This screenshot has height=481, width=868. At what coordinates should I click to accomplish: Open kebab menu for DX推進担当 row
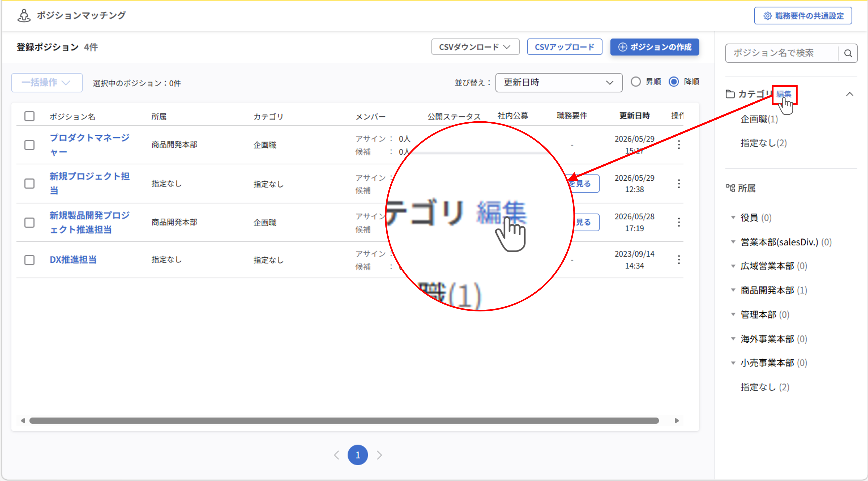pyautogui.click(x=679, y=260)
